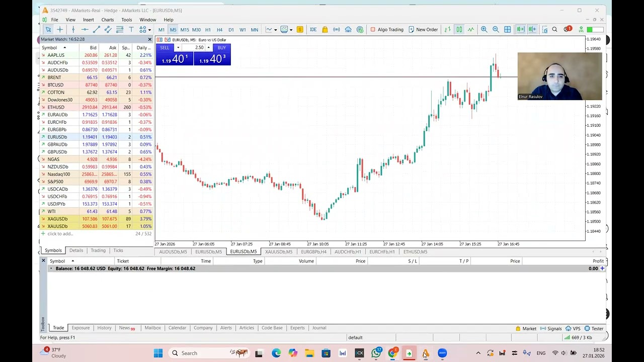Select the text label tool

(x=131, y=30)
